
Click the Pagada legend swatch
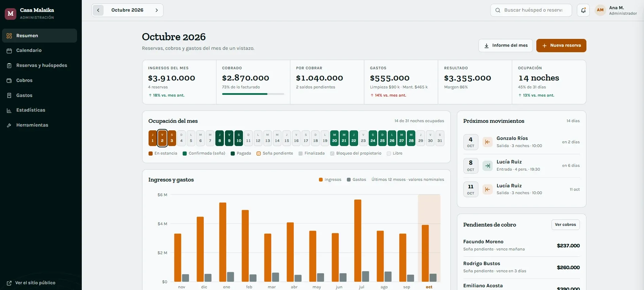(x=233, y=154)
